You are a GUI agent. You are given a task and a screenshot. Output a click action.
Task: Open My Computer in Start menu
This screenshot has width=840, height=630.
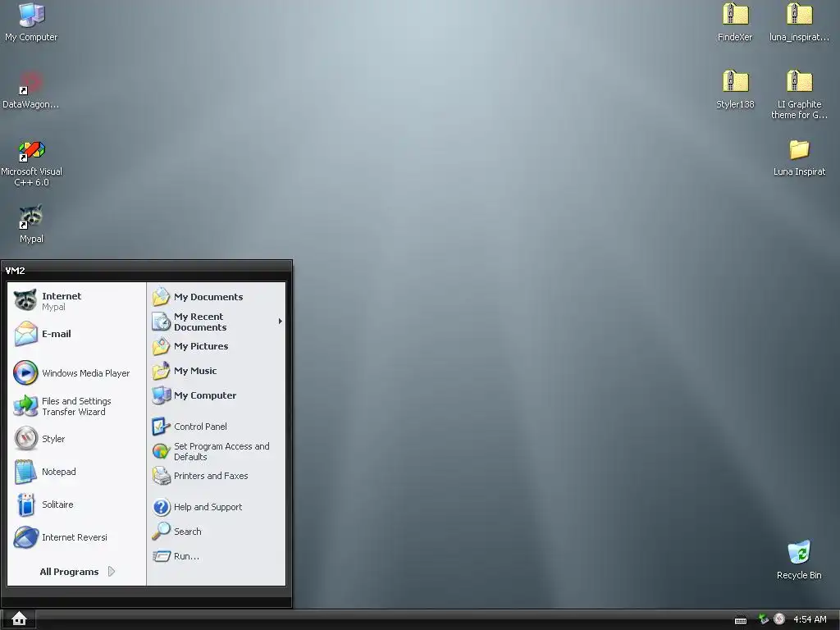pyautogui.click(x=217, y=395)
